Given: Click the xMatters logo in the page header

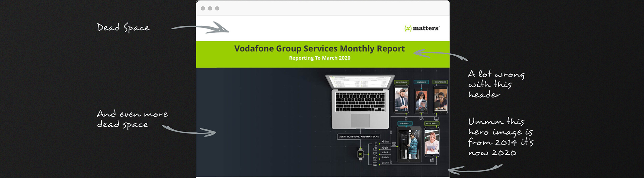Looking at the screenshot, I should point(422,28).
